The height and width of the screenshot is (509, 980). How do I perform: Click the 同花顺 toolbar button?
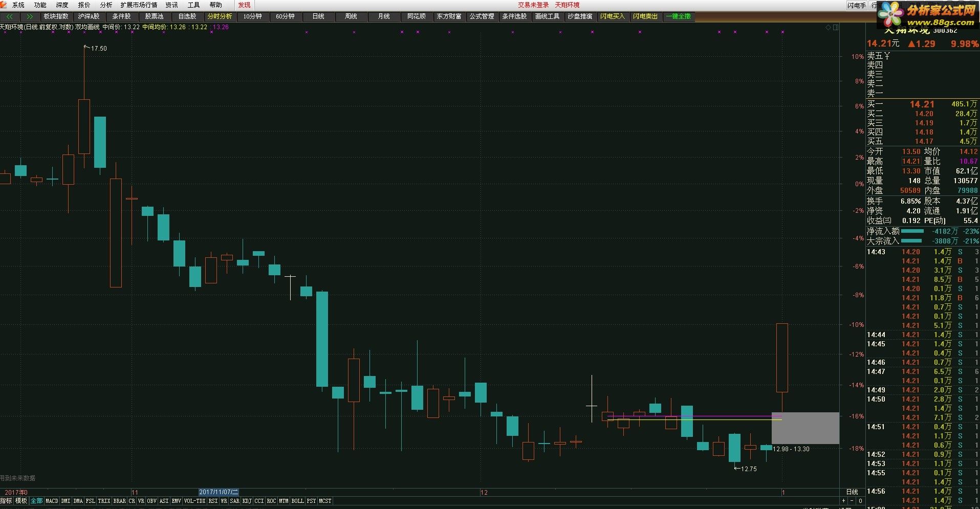(x=416, y=16)
